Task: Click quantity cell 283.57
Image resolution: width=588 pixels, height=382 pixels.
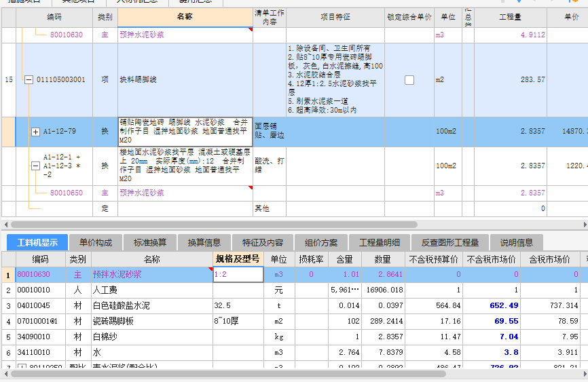Action: click(x=511, y=80)
